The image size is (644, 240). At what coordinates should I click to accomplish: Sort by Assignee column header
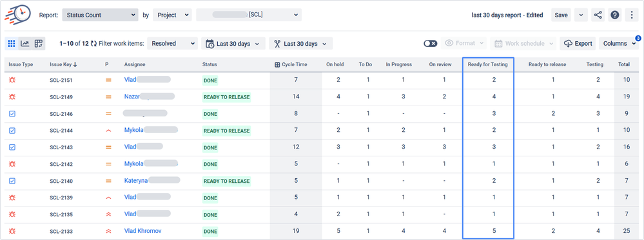click(135, 64)
